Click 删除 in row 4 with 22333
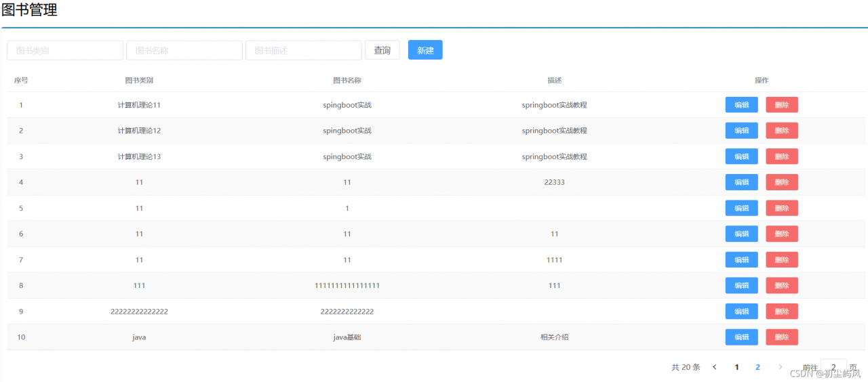 [x=782, y=182]
